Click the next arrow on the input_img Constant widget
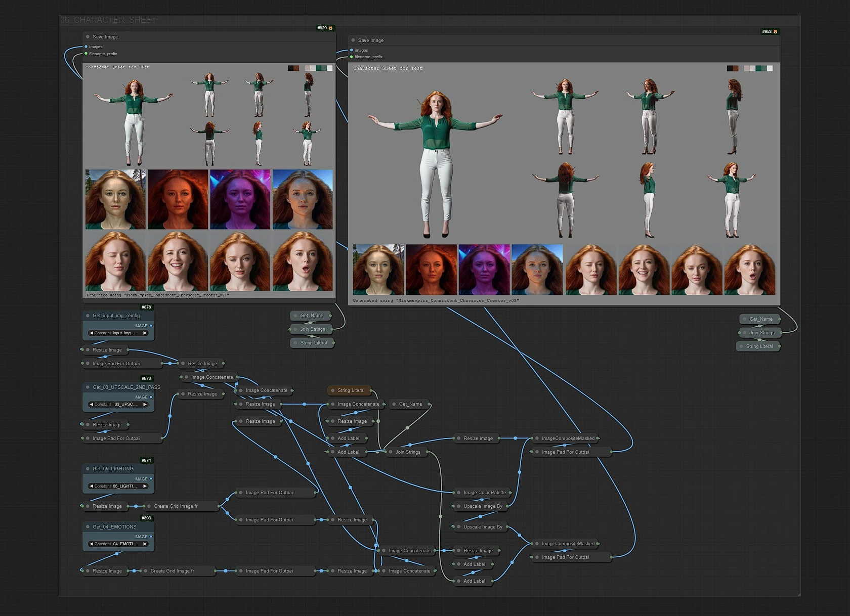This screenshot has width=850, height=616. pos(145,333)
